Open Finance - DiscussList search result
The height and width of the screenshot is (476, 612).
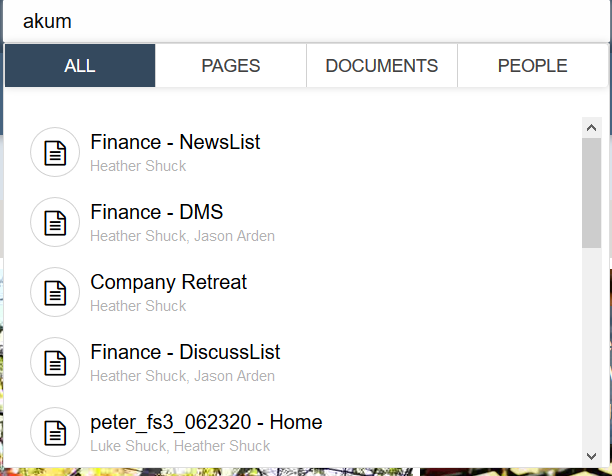[x=185, y=352]
